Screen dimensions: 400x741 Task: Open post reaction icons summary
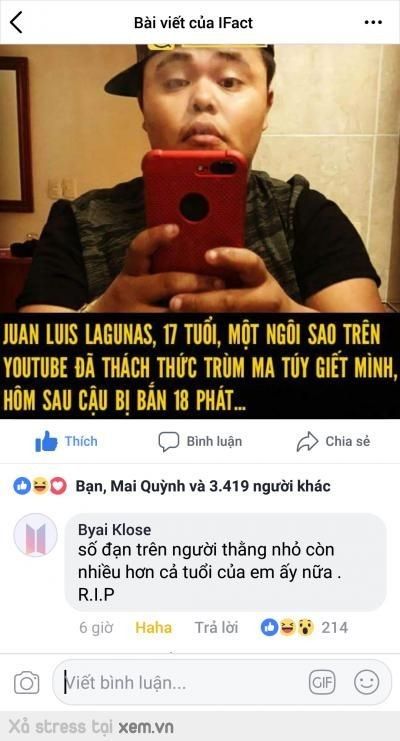click(x=40, y=486)
